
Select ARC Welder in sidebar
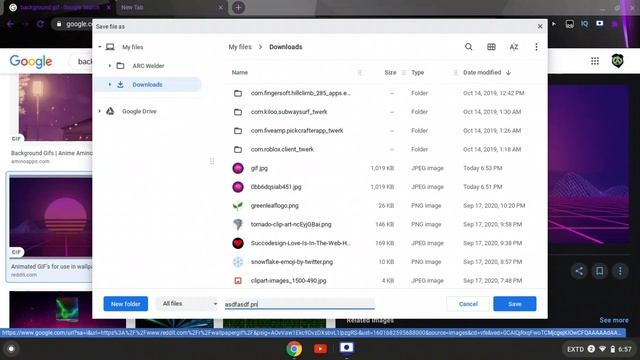(148, 66)
